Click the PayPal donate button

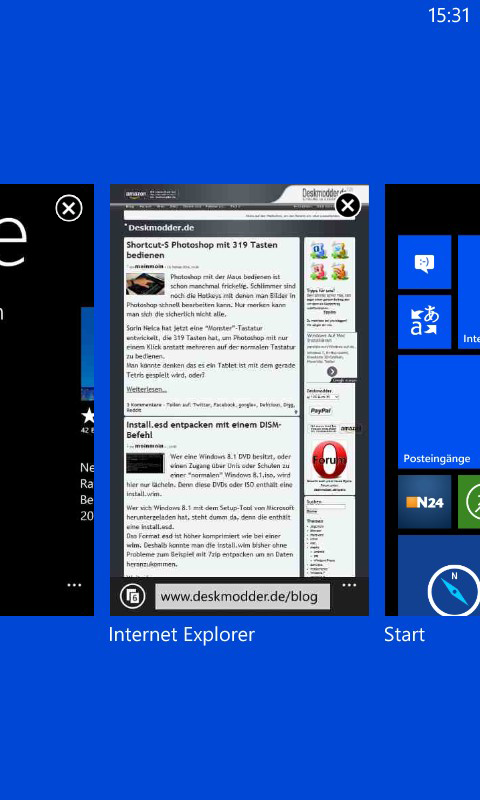320,410
